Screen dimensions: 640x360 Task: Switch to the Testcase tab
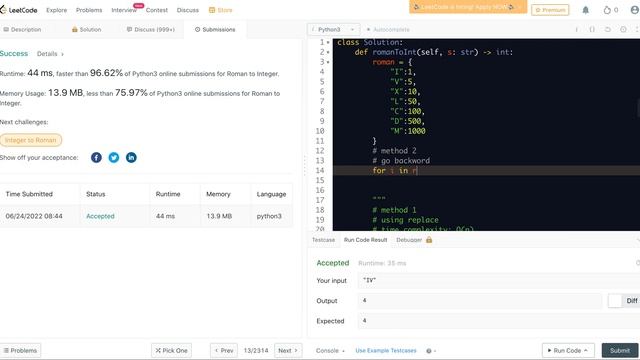pyautogui.click(x=323, y=240)
